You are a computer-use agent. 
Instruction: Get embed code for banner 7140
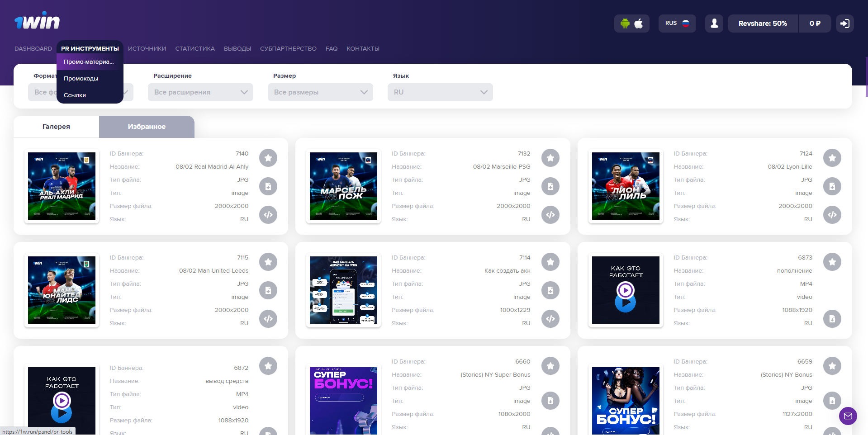point(268,215)
